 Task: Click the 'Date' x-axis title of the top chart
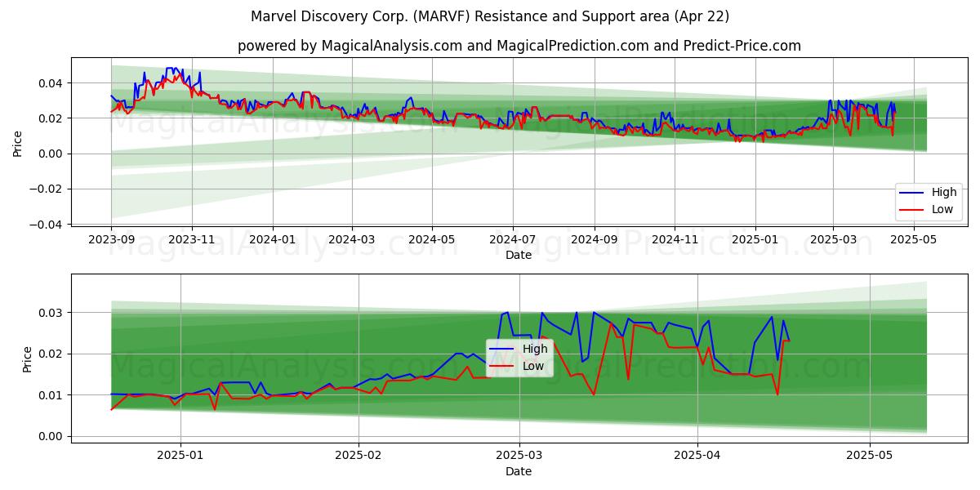pos(519,255)
